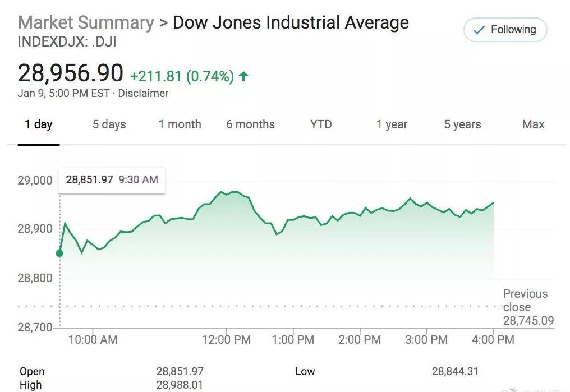570x392 pixels.
Task: Open the Market Summary link
Action: click(86, 23)
